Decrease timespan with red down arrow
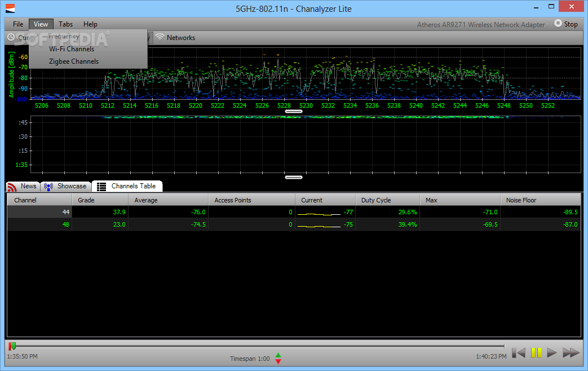This screenshot has height=371, width=588. [278, 361]
